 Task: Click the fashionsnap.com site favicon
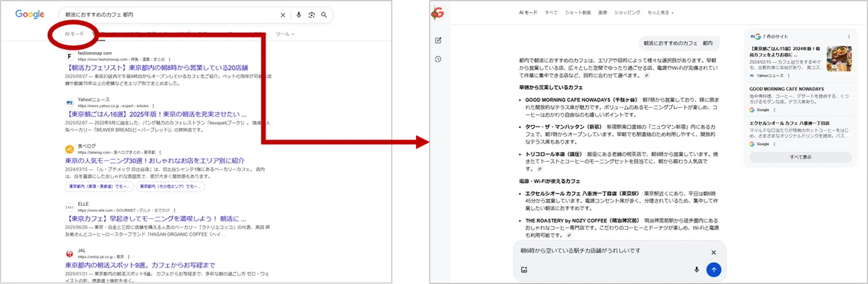pos(69,56)
